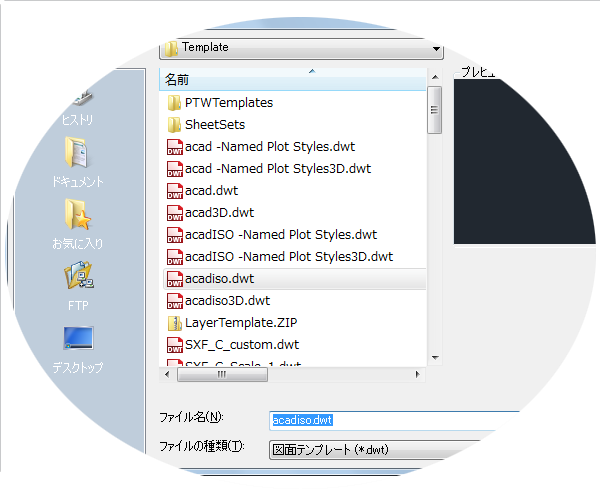Image resolution: width=613 pixels, height=492 pixels.
Task: Click the file name (ファイル名) input field
Action: point(395,421)
